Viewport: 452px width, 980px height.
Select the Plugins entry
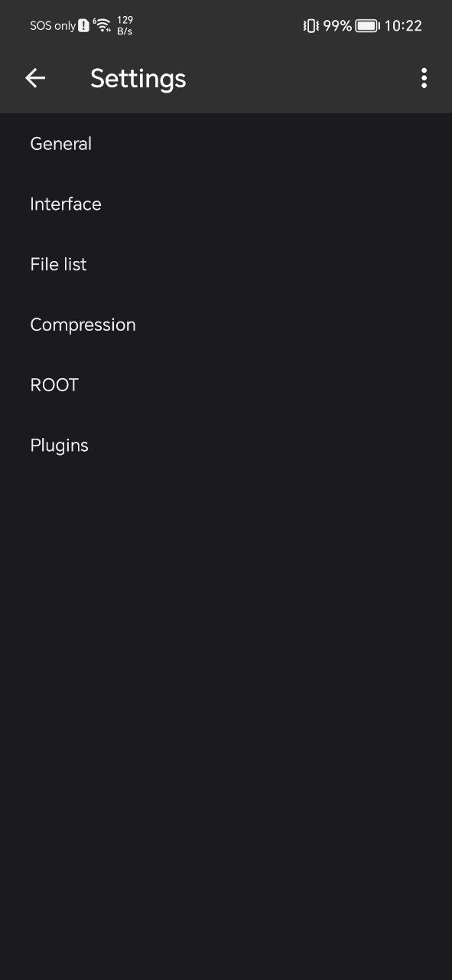point(226,446)
